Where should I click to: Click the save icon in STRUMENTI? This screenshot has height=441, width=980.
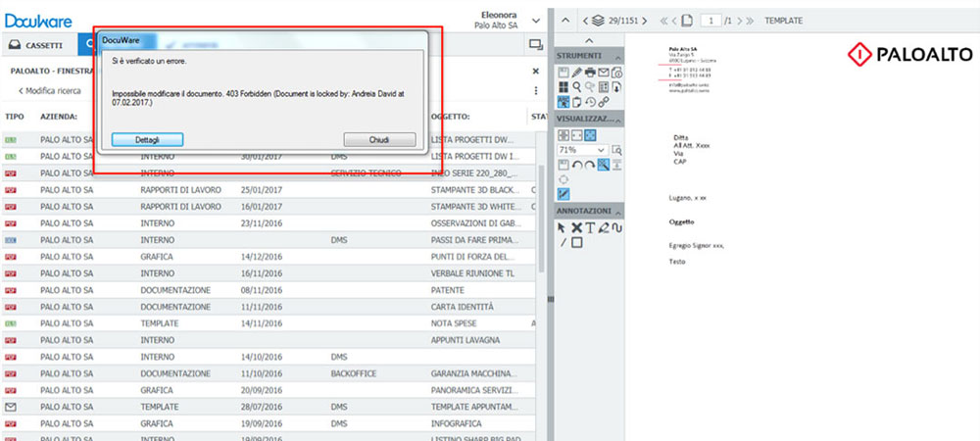pyautogui.click(x=563, y=73)
